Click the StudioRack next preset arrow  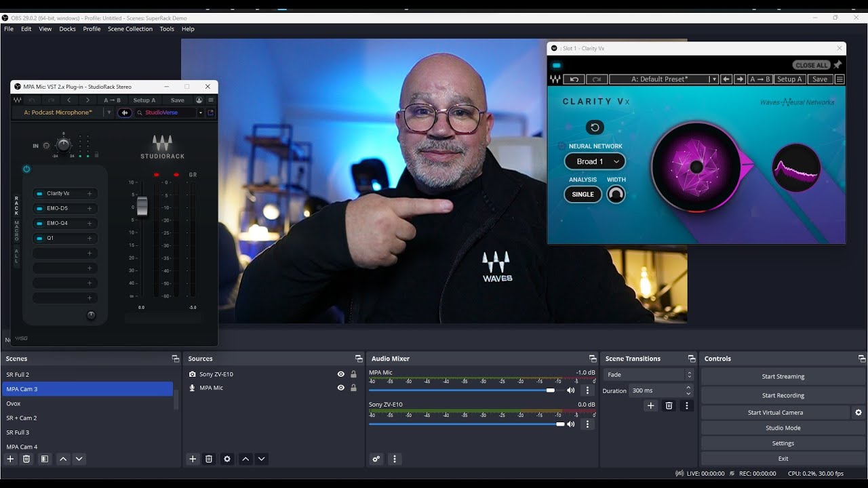[x=87, y=100]
